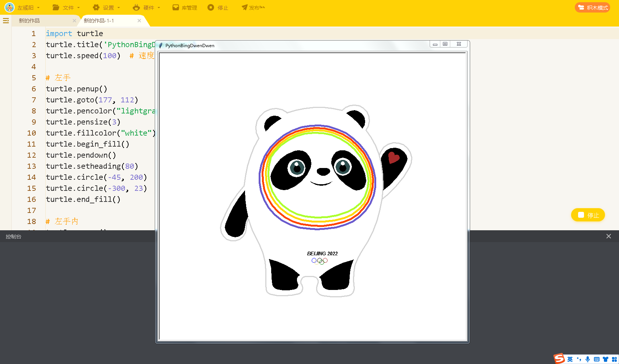Click code line 9 'turtle.pensize(3)'
The height and width of the screenshot is (364, 619).
(83, 122)
